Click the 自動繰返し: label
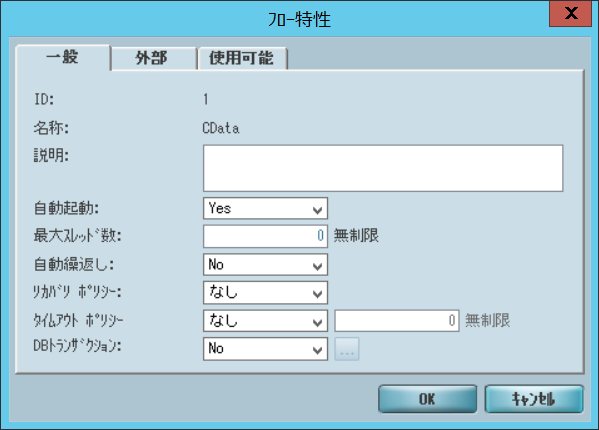 (x=74, y=264)
